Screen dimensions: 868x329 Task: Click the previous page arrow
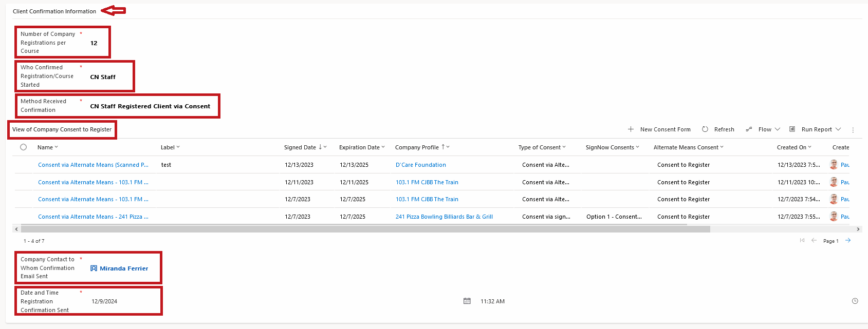click(x=814, y=241)
